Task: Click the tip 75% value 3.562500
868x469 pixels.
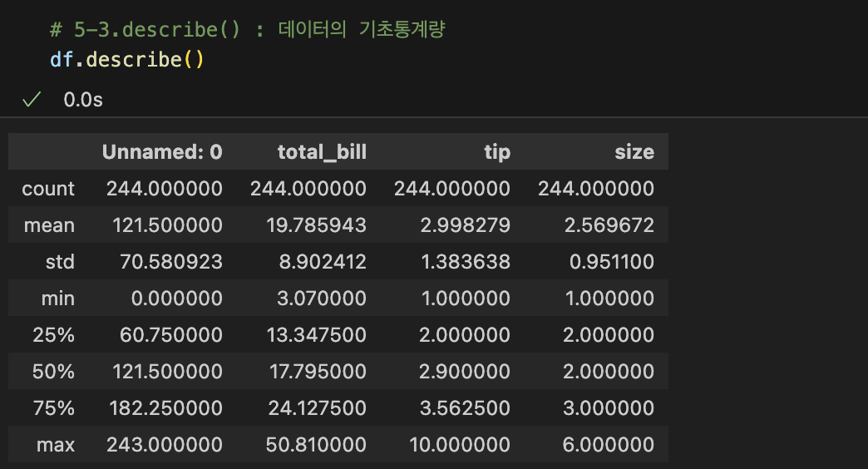Action: [x=465, y=408]
